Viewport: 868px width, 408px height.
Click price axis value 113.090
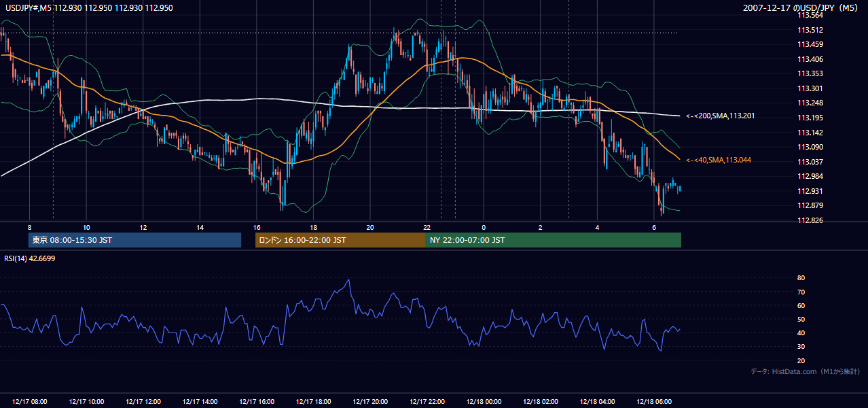coord(810,147)
